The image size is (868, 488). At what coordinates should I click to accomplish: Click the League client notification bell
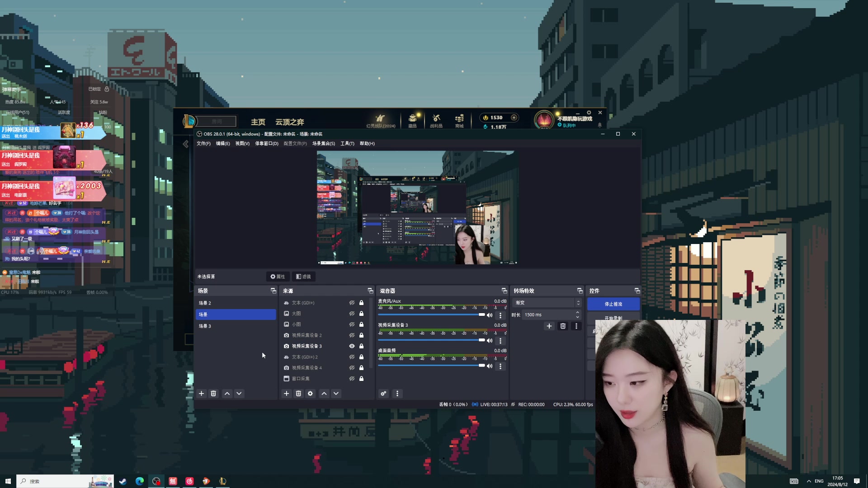coord(600,125)
